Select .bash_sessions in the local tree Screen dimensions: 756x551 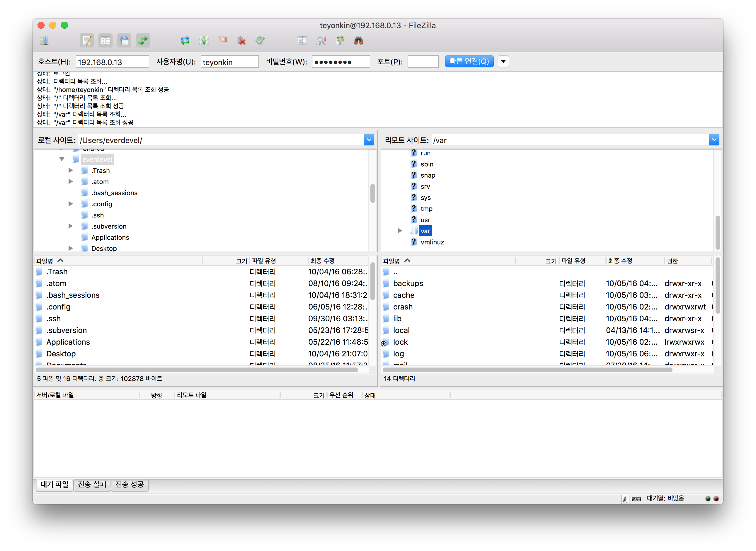tap(114, 193)
